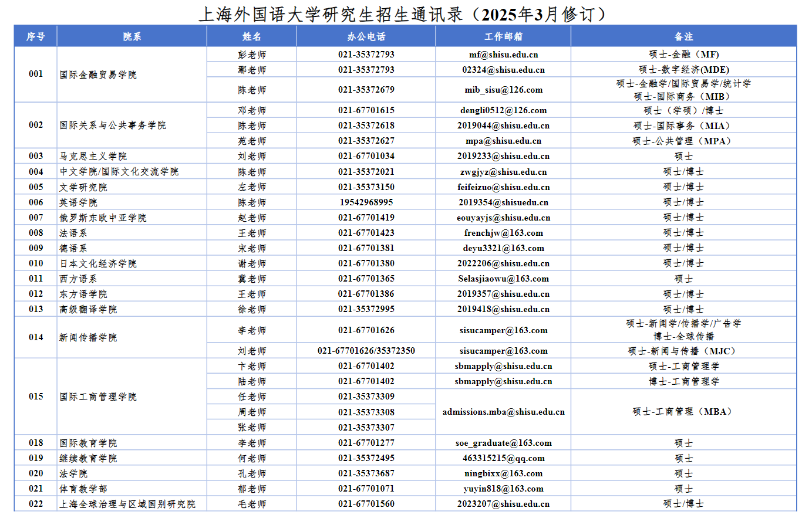Click the phone number 021-67701560
Screen dimensions: 812x525
point(366,504)
